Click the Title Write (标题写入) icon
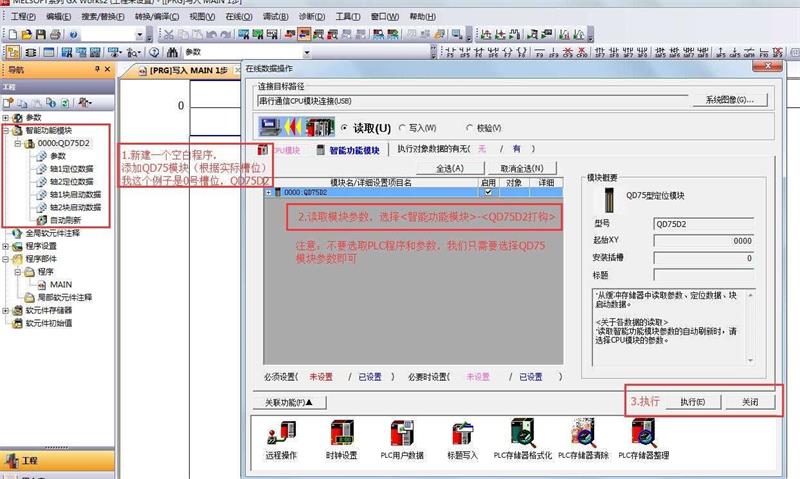The image size is (800, 479). coord(462,433)
